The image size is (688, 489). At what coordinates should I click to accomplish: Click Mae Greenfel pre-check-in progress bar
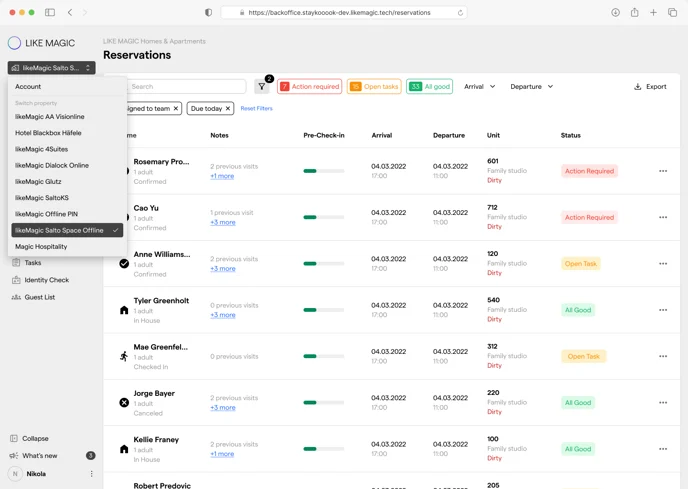[x=324, y=356]
